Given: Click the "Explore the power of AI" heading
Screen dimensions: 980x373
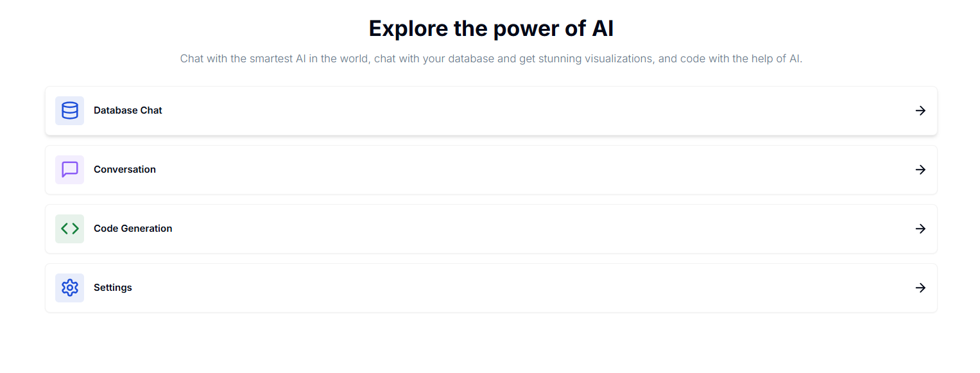Looking at the screenshot, I should pos(491,29).
